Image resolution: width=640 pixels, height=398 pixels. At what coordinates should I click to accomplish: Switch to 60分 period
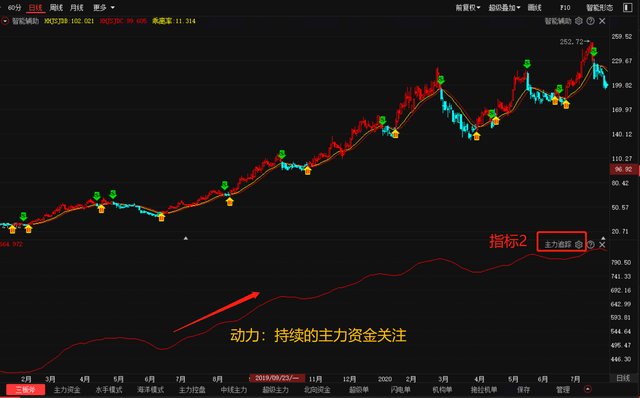coord(15,8)
